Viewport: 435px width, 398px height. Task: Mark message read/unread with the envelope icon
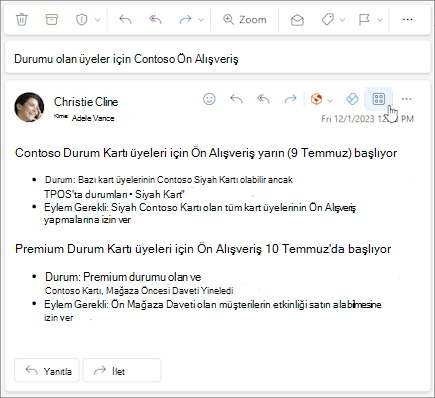click(297, 20)
